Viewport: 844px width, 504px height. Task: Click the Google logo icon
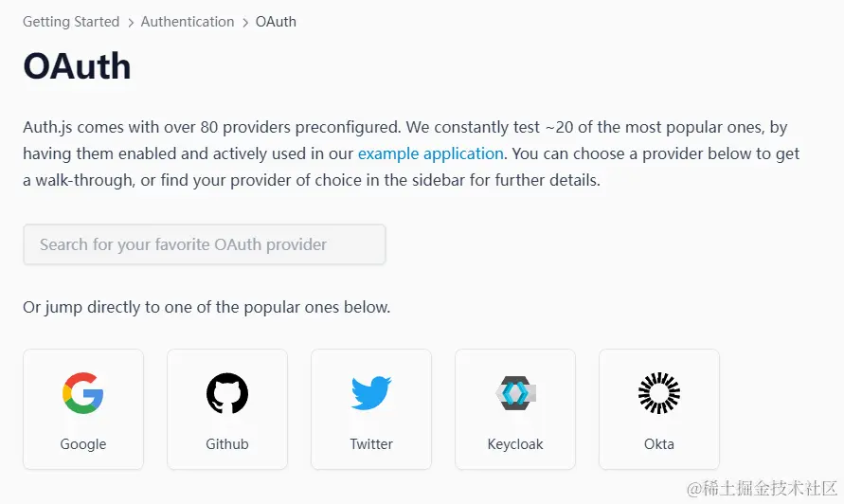(83, 393)
